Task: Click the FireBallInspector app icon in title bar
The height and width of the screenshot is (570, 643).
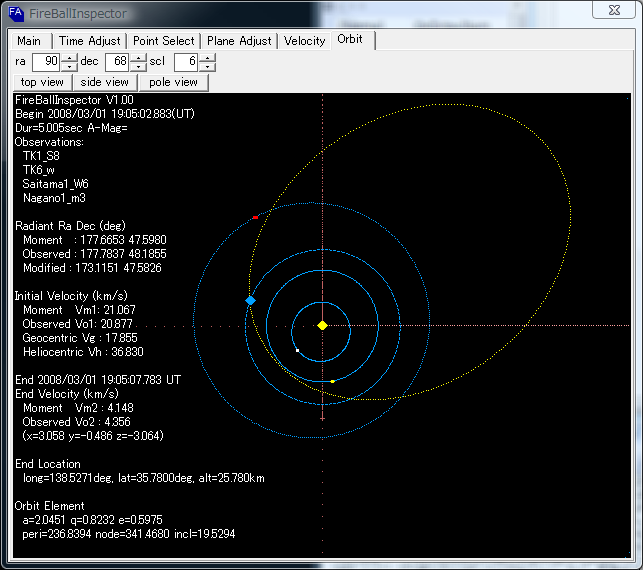Action: click(x=15, y=12)
